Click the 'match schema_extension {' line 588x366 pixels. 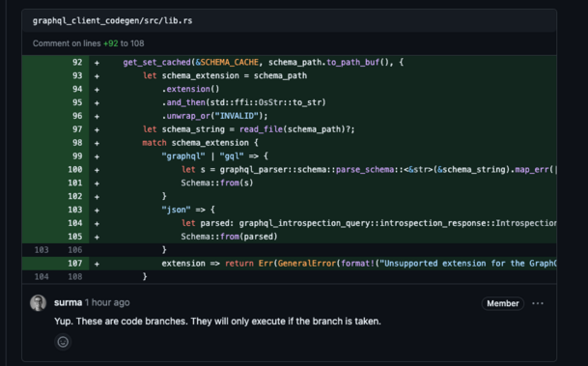point(200,143)
